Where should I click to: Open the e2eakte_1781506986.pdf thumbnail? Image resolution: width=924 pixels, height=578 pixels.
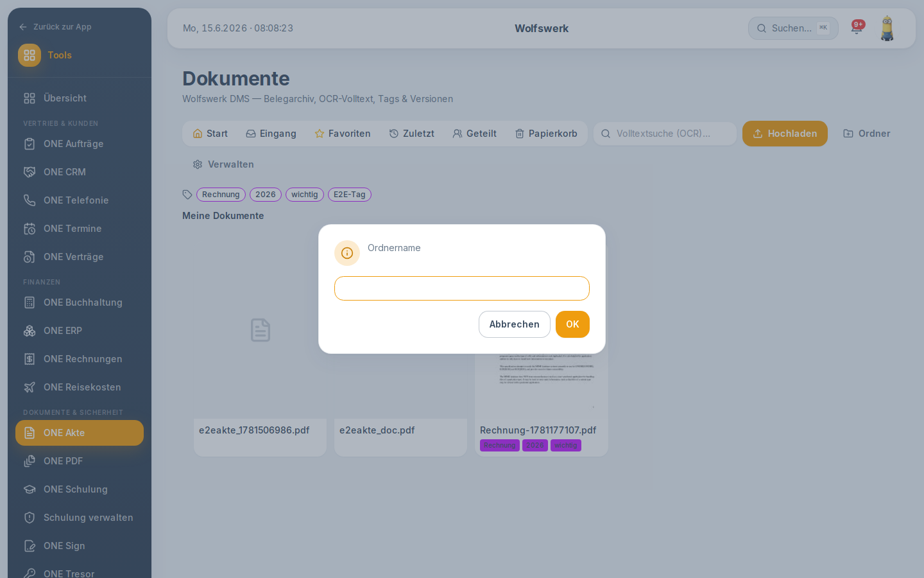tap(260, 330)
